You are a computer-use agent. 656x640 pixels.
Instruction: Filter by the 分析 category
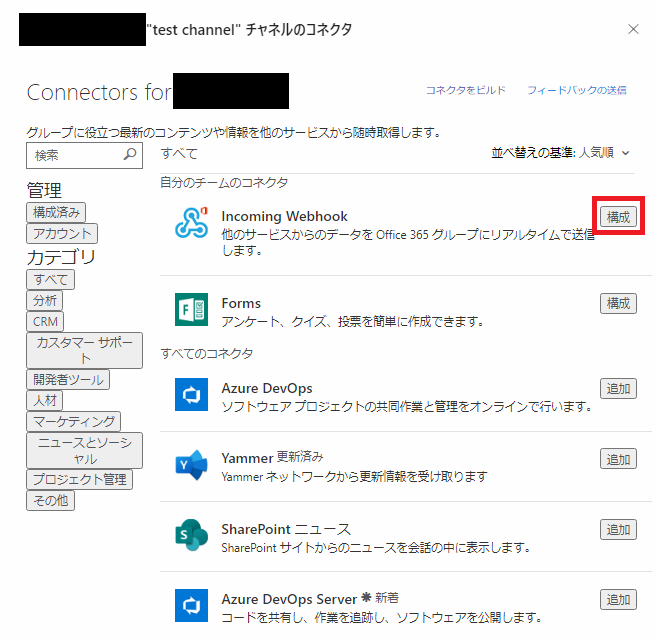45,300
